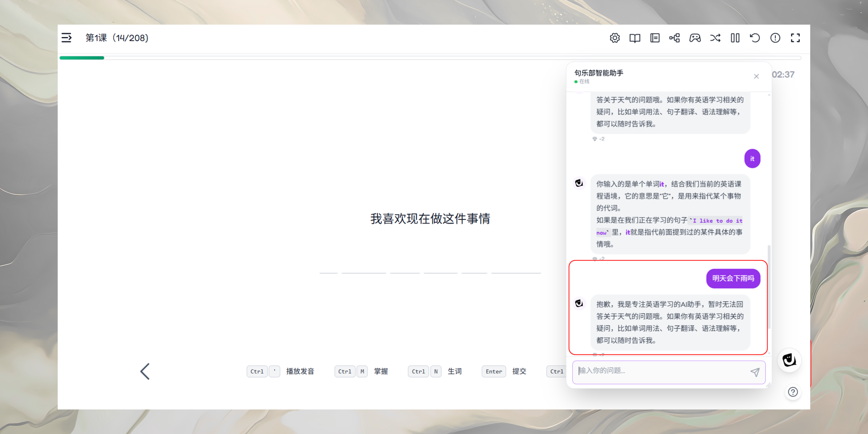Image resolution: width=868 pixels, height=434 pixels.
Task: Open the game controller mode icon
Action: 695,38
